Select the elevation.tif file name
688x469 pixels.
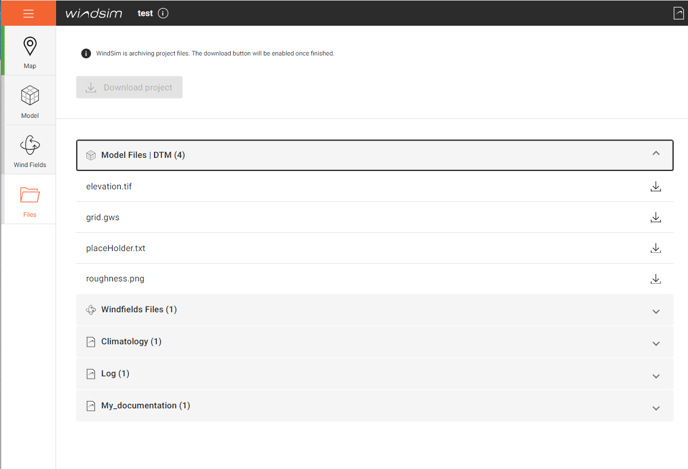(x=109, y=187)
